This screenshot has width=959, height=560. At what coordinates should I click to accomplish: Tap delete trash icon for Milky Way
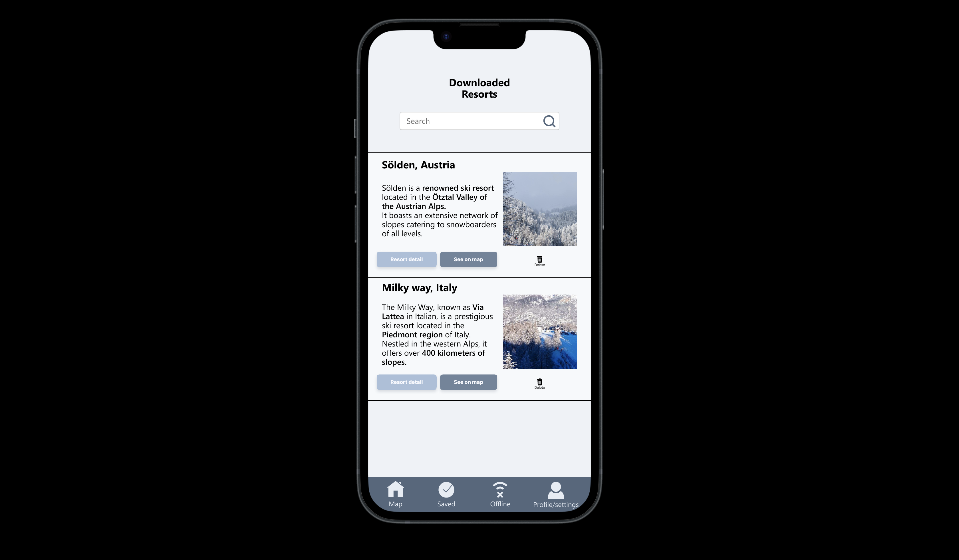pyautogui.click(x=539, y=382)
